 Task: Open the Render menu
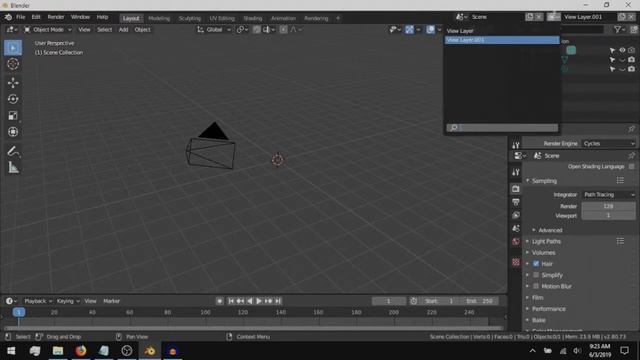[x=56, y=17]
